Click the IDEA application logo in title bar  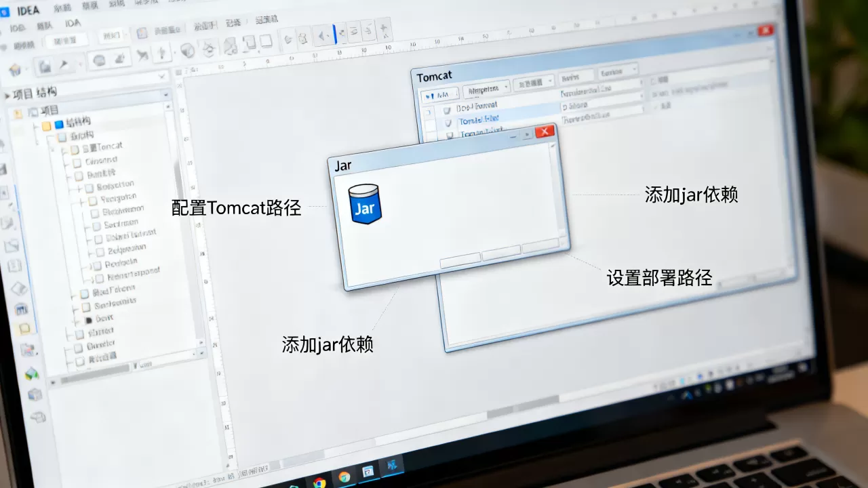coord(4,12)
